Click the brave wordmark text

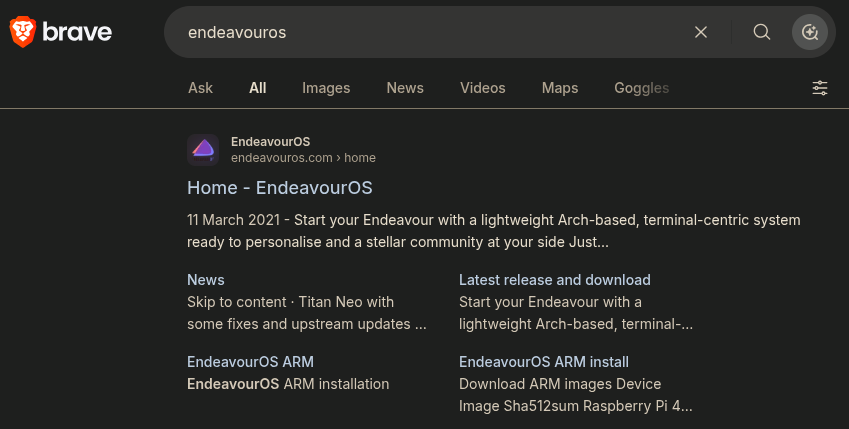[x=77, y=32]
